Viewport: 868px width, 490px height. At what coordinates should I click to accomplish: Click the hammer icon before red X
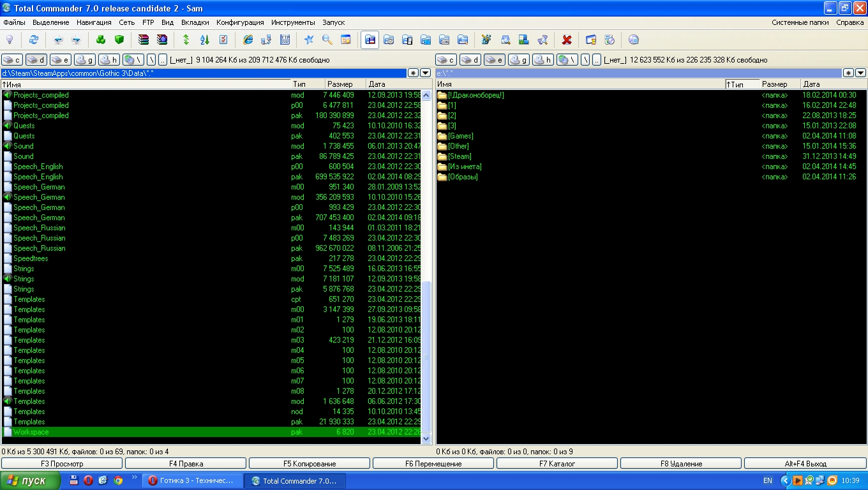[x=542, y=40]
